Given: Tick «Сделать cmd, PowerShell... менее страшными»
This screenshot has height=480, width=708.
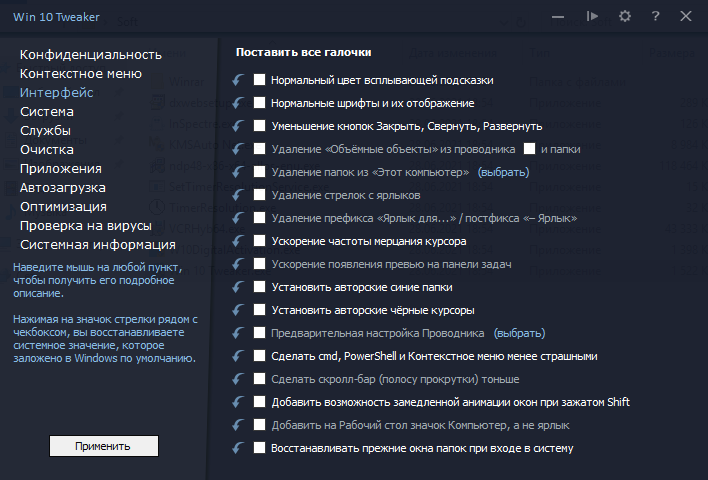Looking at the screenshot, I should [x=259, y=356].
